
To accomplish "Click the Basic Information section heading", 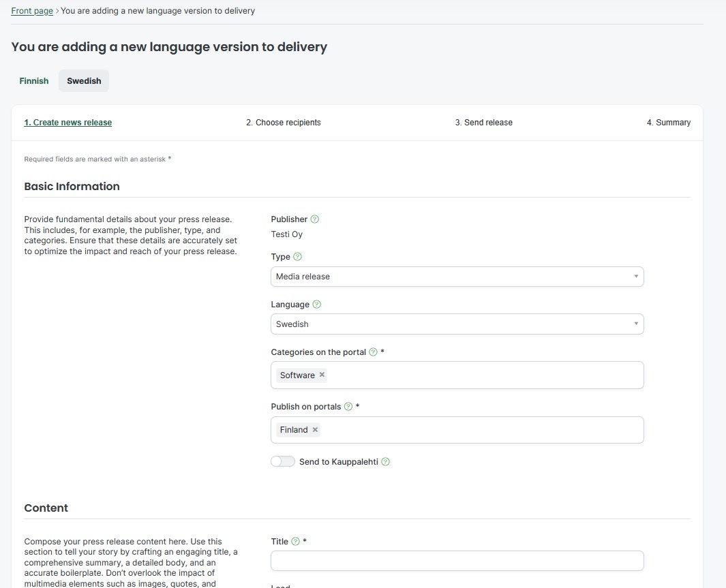I will point(72,187).
